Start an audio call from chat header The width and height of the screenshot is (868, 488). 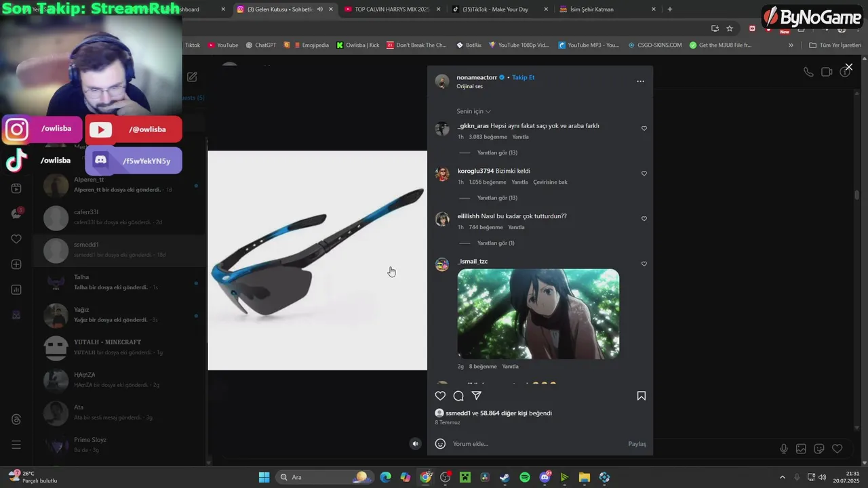tap(808, 72)
